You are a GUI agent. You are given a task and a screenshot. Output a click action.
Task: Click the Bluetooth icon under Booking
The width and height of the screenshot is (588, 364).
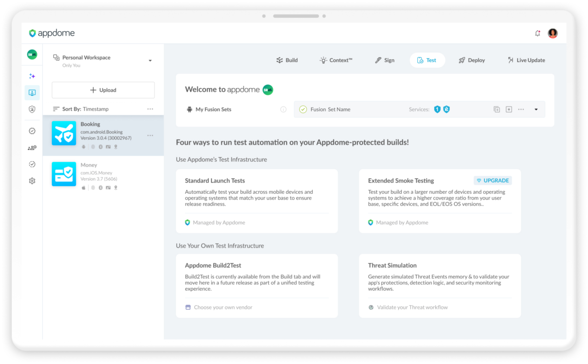pyautogui.click(x=101, y=147)
